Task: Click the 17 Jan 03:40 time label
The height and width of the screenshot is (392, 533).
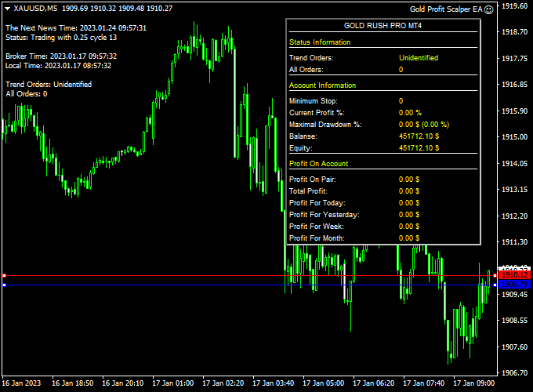Action: (274, 383)
